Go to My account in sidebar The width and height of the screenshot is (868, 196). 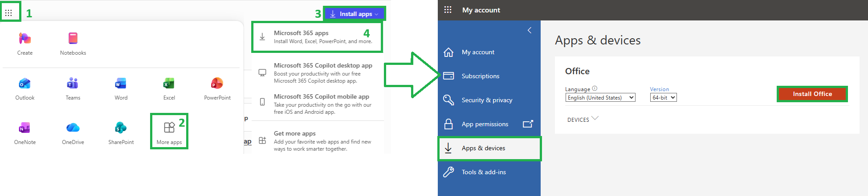pos(489,52)
